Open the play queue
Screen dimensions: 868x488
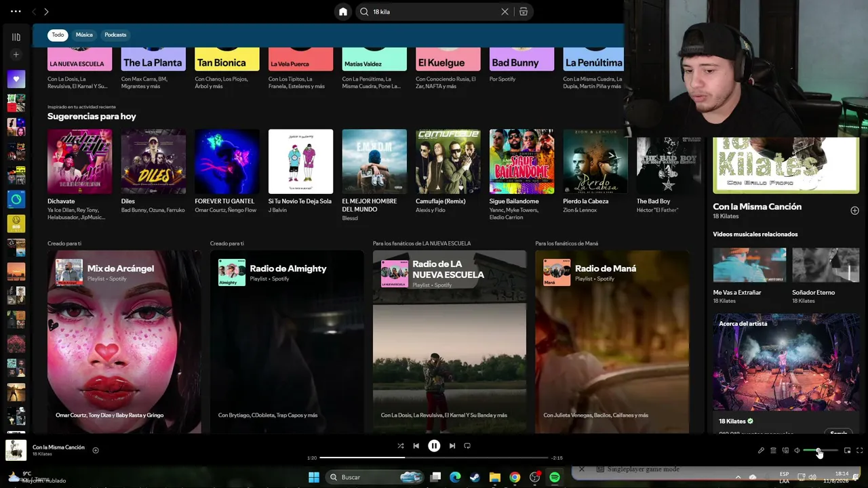pos(773,451)
